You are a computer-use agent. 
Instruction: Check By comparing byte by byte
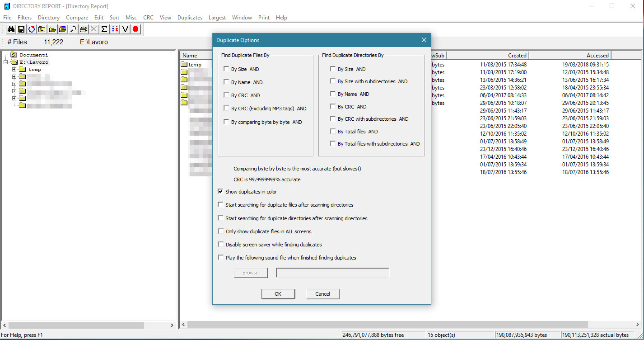point(226,122)
